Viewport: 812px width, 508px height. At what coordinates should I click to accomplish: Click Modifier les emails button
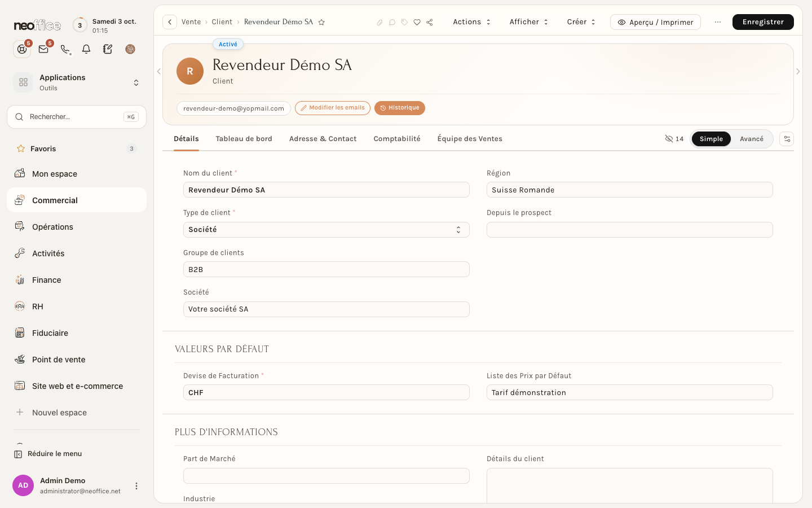tap(333, 108)
